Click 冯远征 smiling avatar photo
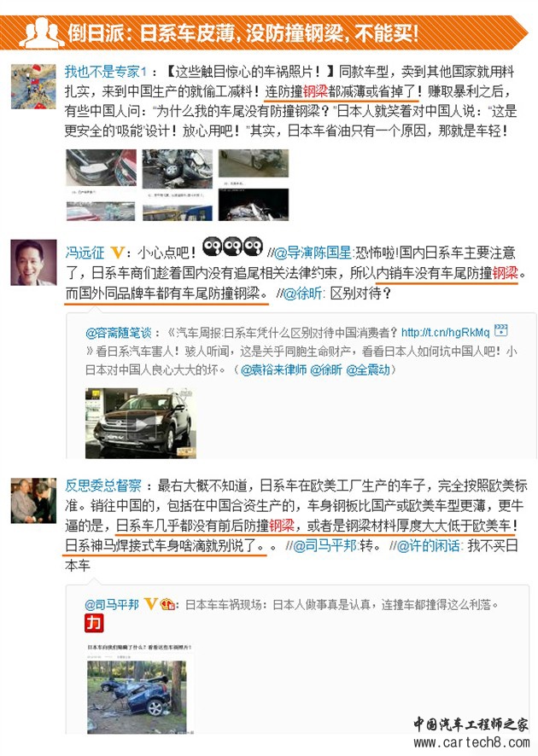 point(33,263)
